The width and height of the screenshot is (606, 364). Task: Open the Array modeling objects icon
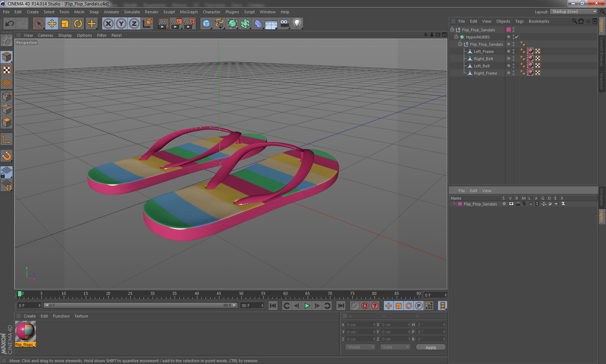[x=245, y=24]
